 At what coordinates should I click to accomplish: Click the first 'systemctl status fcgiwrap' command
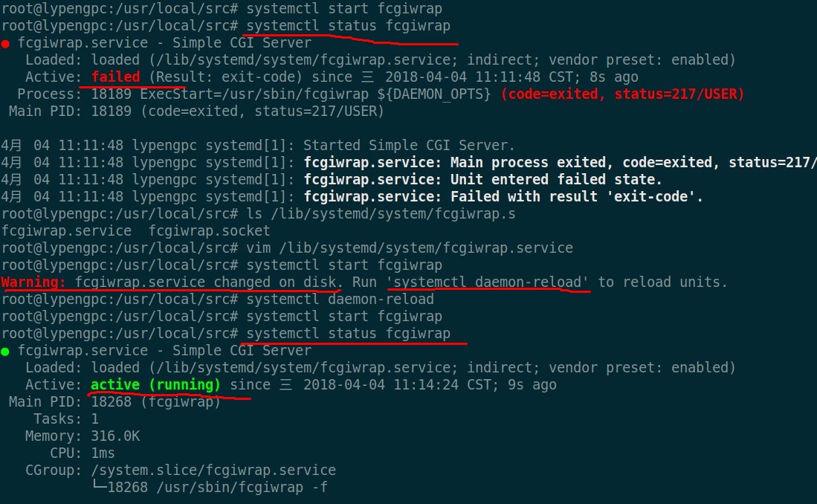click(x=348, y=27)
